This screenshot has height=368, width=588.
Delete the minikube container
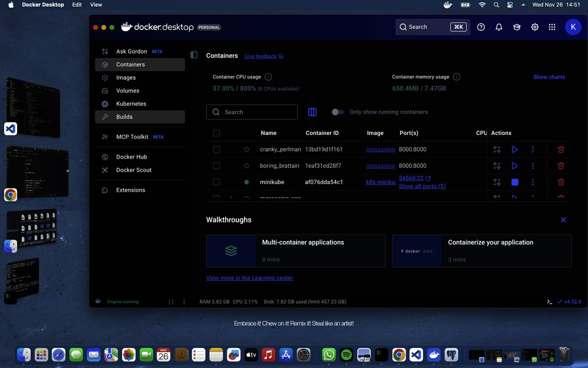[561, 182]
